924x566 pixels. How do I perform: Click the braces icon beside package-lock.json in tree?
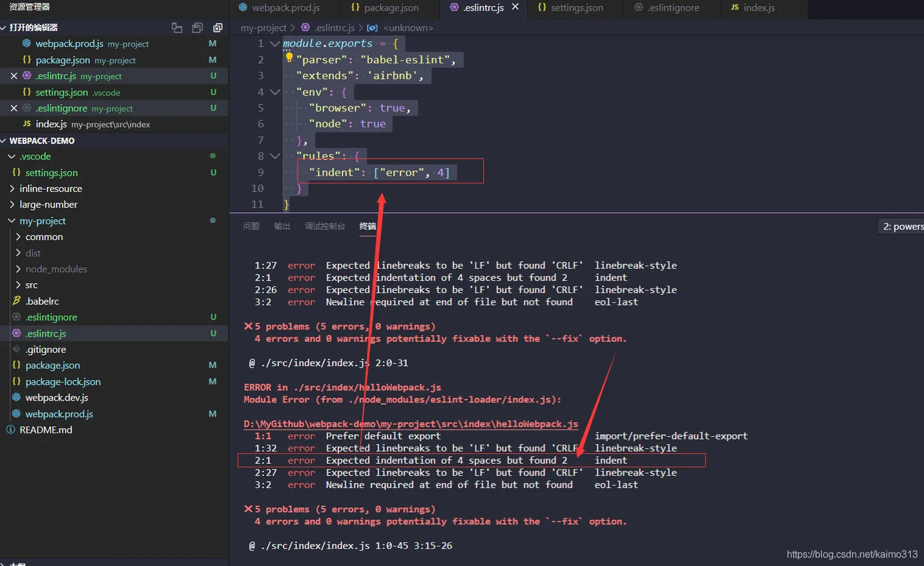16,381
